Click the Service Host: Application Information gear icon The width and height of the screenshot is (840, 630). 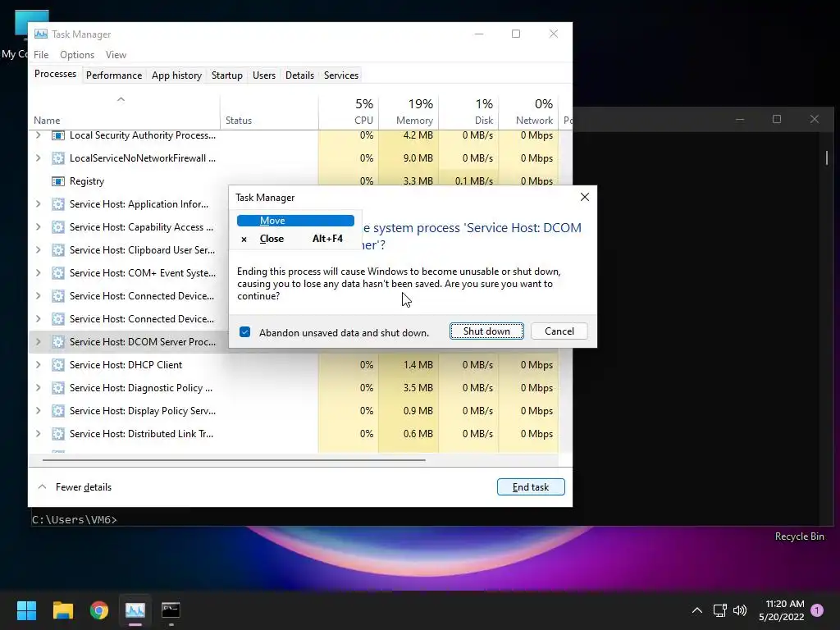(58, 204)
